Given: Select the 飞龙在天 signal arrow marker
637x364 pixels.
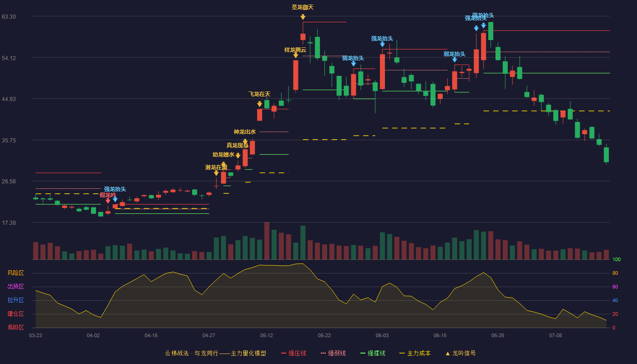Looking at the screenshot, I should tap(259, 104).
